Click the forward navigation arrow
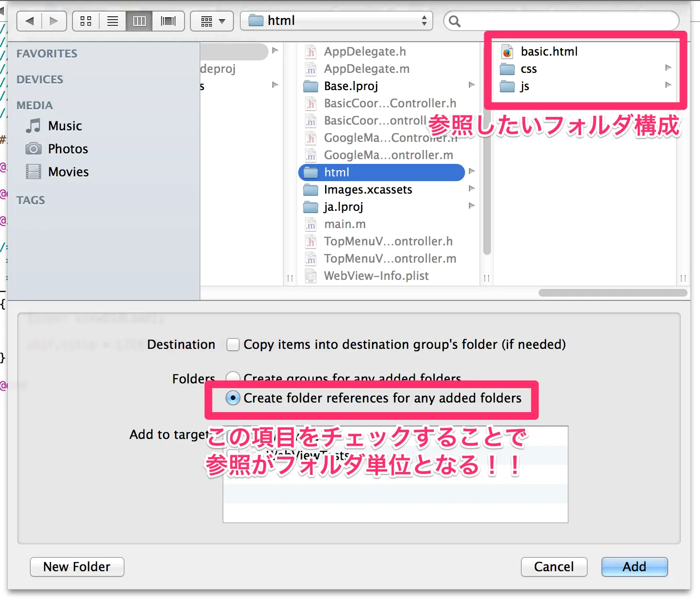Viewport: 700px width, 599px height. (x=54, y=20)
